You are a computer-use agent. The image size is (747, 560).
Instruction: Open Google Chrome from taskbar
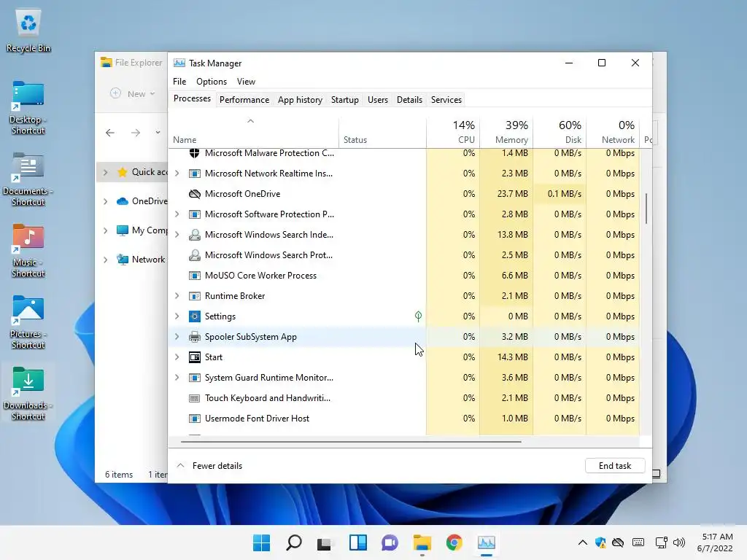click(x=454, y=542)
